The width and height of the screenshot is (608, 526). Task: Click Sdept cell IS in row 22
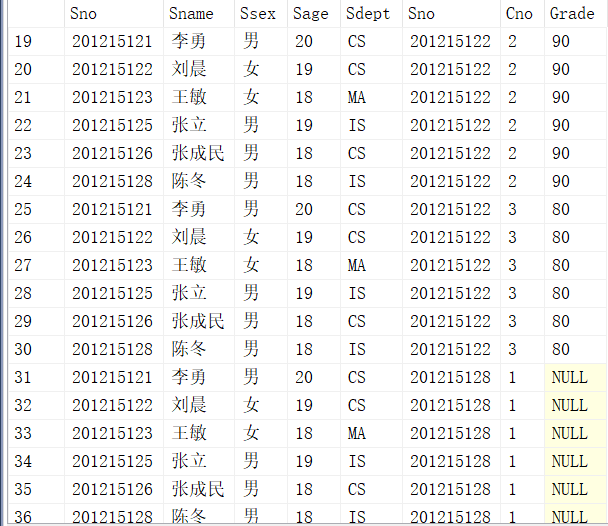[371, 126]
